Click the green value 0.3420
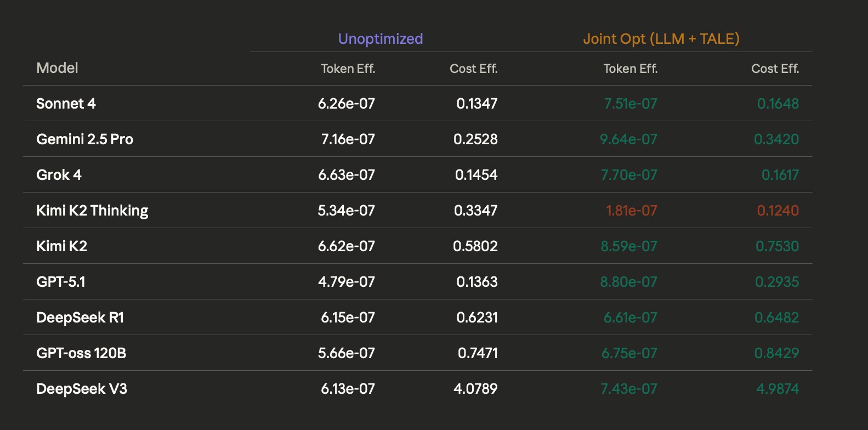Image resolution: width=868 pixels, height=430 pixels. click(776, 139)
